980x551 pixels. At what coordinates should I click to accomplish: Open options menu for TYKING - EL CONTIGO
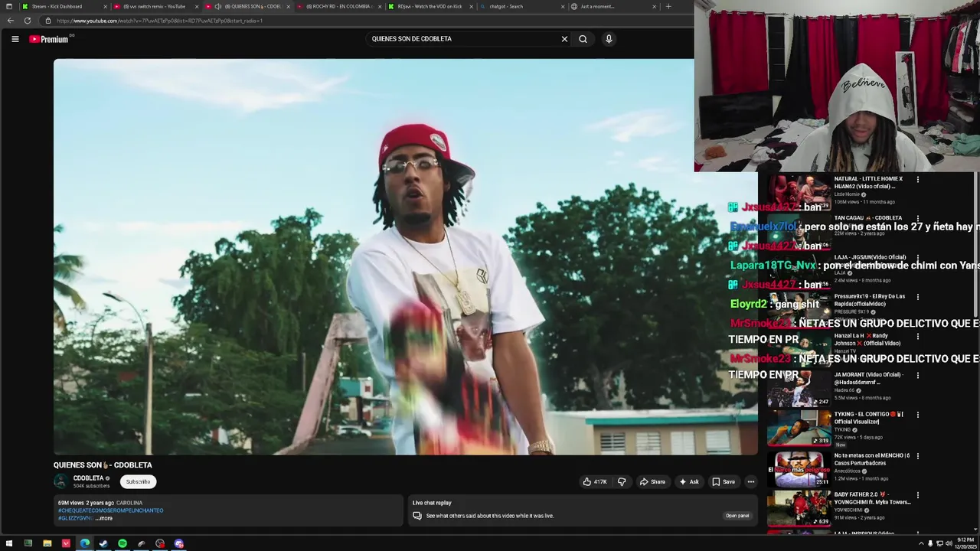[x=918, y=415]
